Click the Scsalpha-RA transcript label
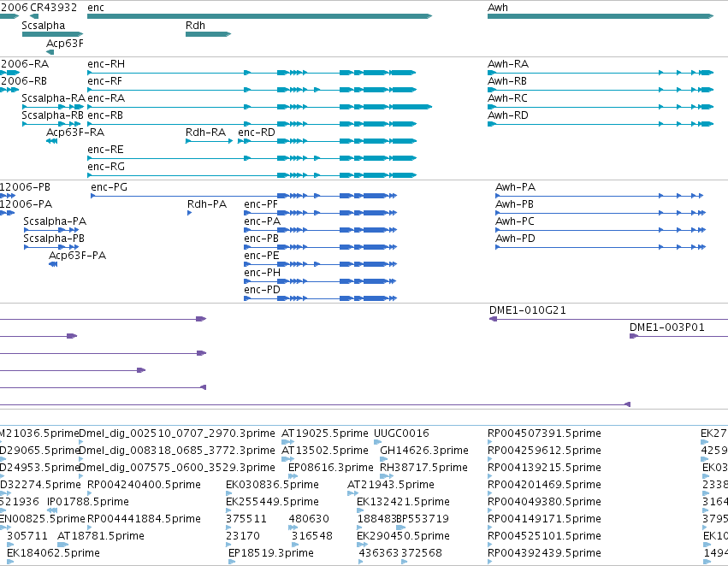The image size is (728, 566). click(53, 98)
